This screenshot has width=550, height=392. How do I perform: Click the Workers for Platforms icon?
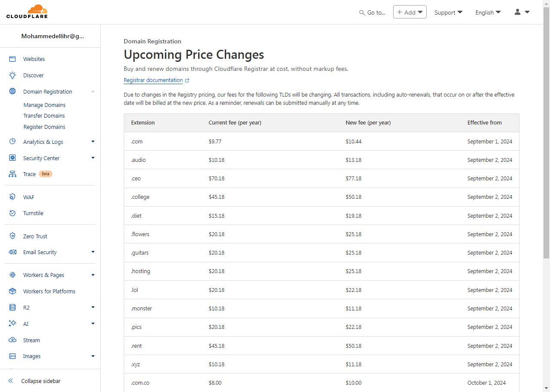(x=12, y=291)
